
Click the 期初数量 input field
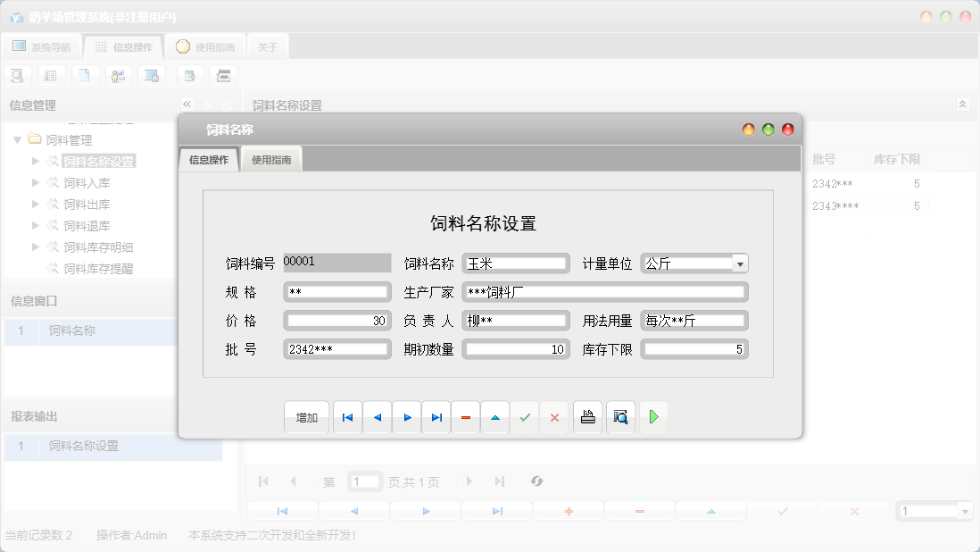click(516, 349)
